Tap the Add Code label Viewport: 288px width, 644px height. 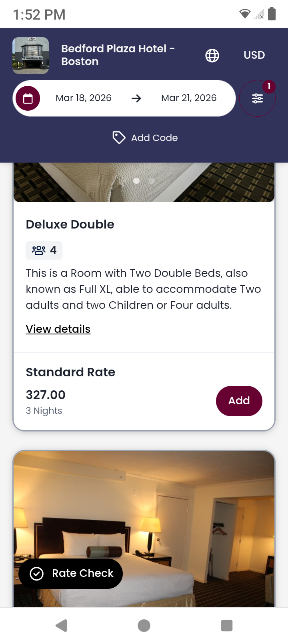tap(154, 138)
